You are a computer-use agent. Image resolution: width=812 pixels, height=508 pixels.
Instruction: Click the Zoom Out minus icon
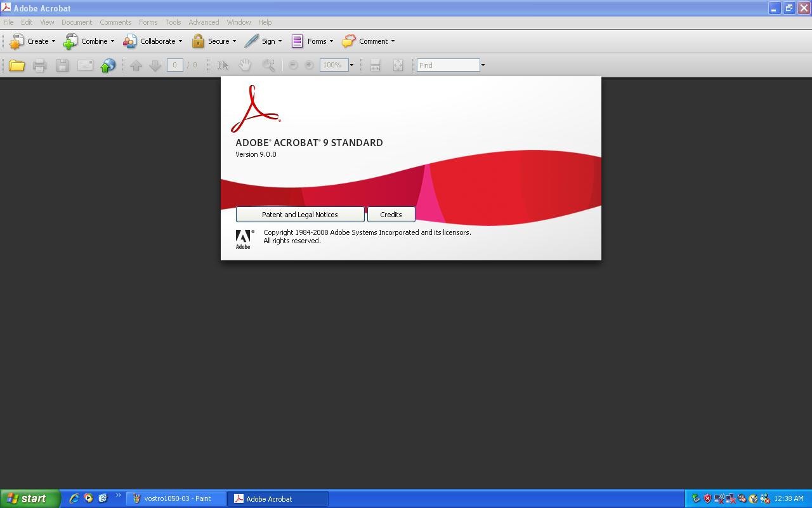coord(293,65)
